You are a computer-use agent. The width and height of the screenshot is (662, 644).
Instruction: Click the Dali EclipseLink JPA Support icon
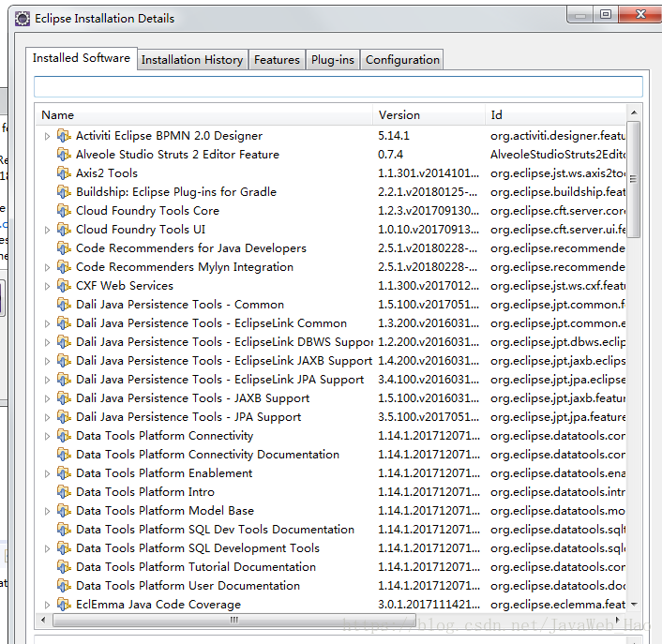coord(64,380)
